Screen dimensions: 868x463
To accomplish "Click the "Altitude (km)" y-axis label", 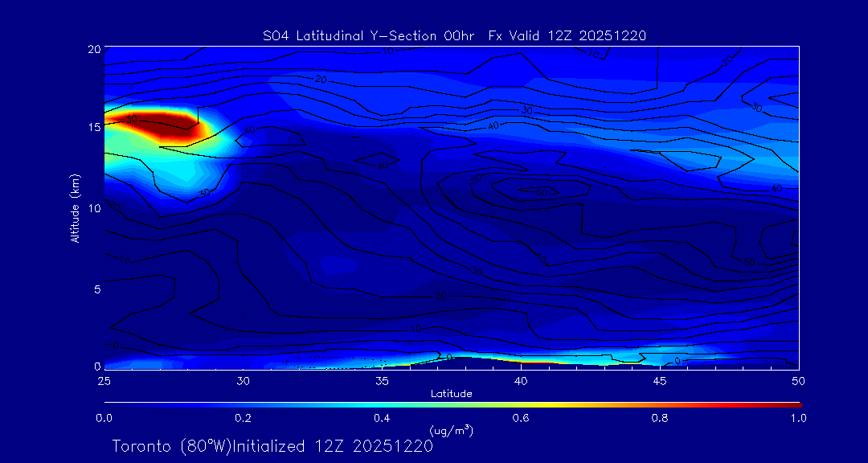I will click(74, 208).
